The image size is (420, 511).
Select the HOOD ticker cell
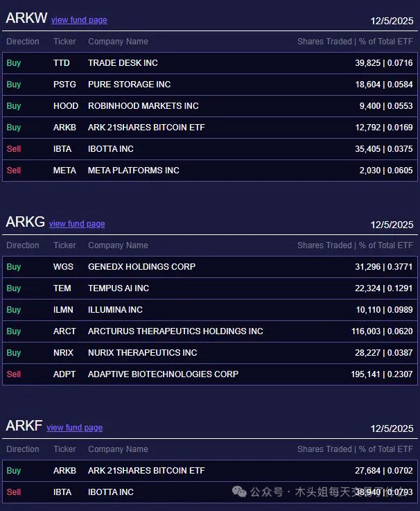click(66, 106)
